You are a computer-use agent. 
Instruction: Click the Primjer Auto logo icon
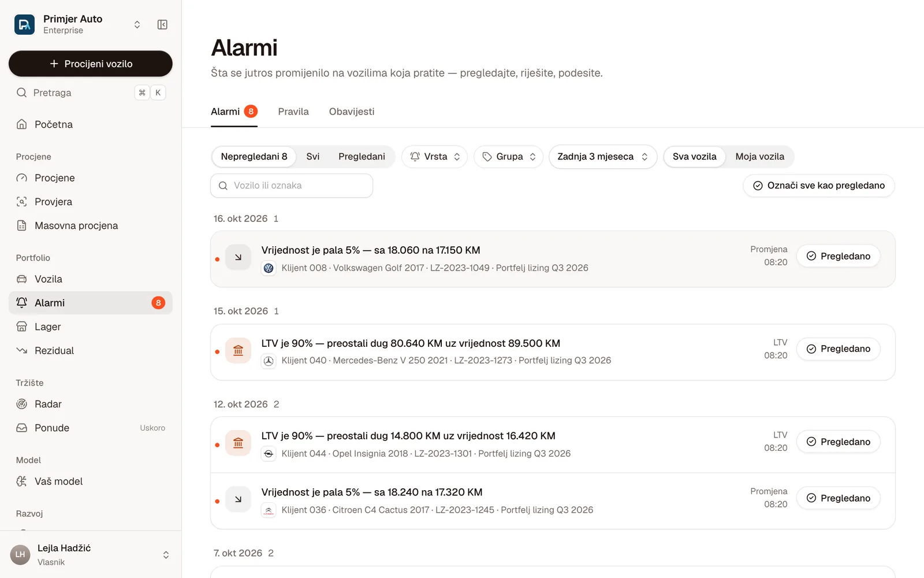point(24,24)
